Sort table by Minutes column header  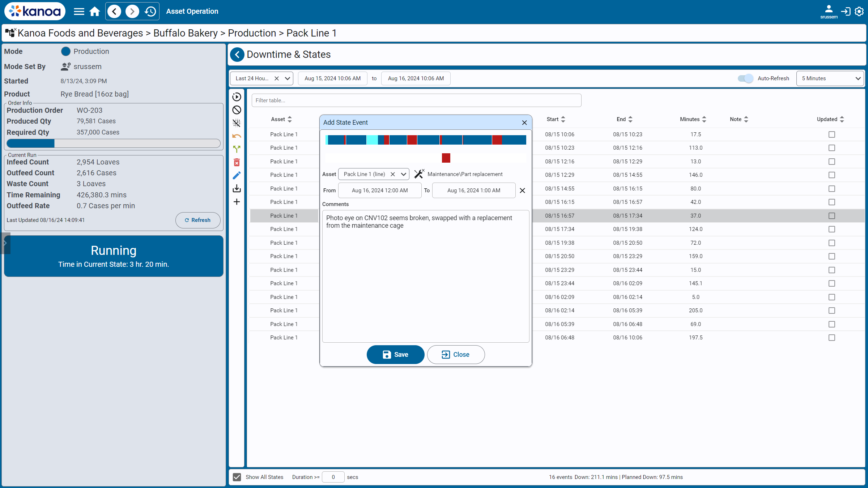tap(693, 119)
